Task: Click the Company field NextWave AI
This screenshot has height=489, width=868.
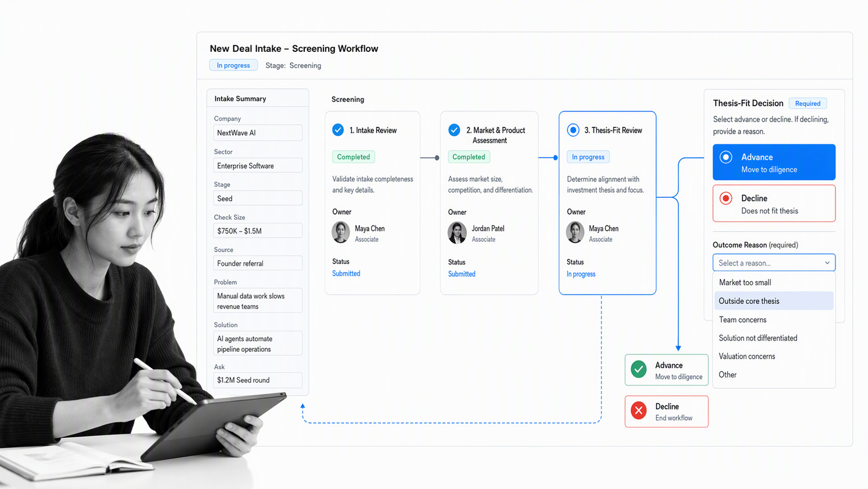Action: coord(258,133)
